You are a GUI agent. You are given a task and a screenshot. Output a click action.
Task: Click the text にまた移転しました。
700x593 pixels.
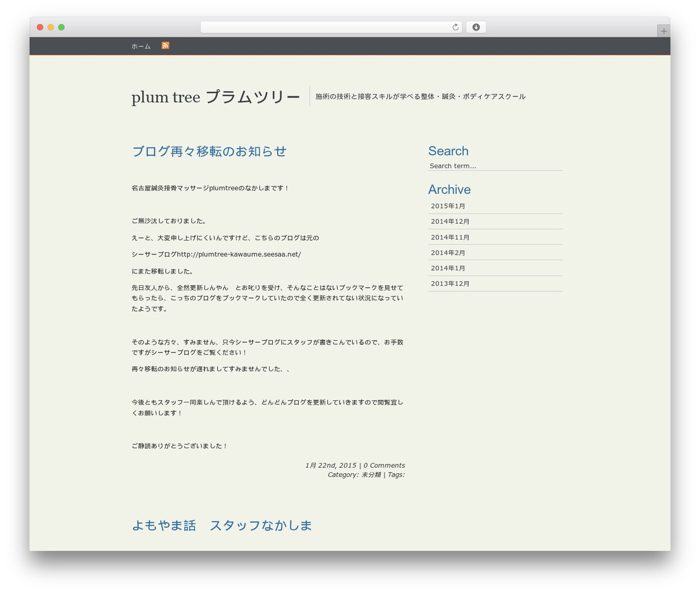pos(163,271)
